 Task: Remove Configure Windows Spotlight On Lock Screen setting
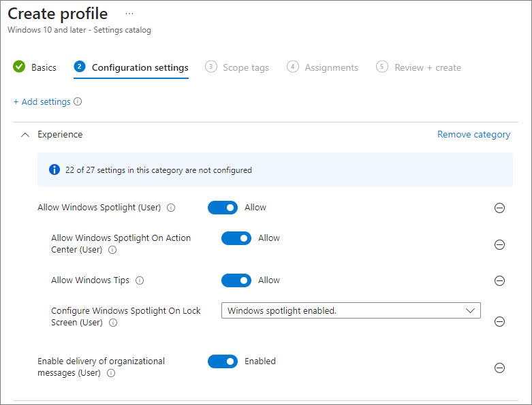499,321
